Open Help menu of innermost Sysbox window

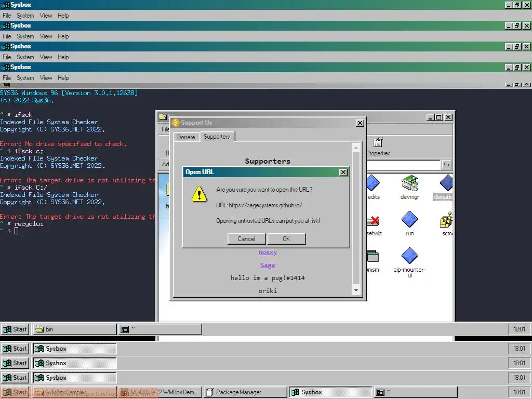[x=63, y=78]
